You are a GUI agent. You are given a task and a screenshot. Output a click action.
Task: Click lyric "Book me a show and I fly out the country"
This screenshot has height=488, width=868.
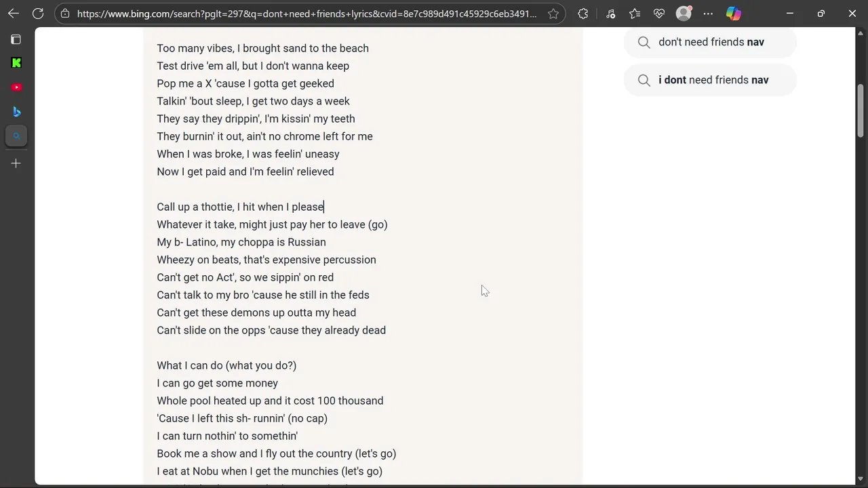[x=254, y=453]
